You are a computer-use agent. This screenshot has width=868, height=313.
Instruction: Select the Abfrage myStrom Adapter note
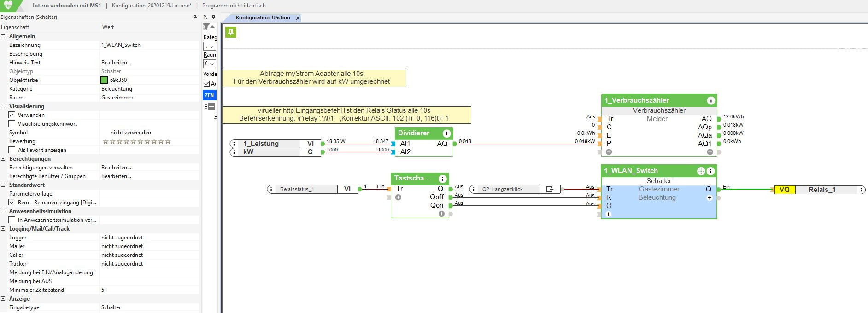(314, 78)
